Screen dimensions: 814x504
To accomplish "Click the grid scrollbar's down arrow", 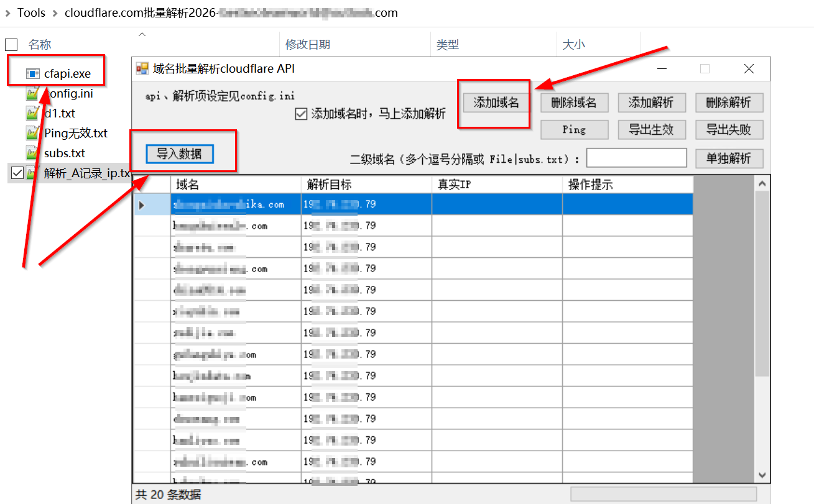I will [x=762, y=475].
